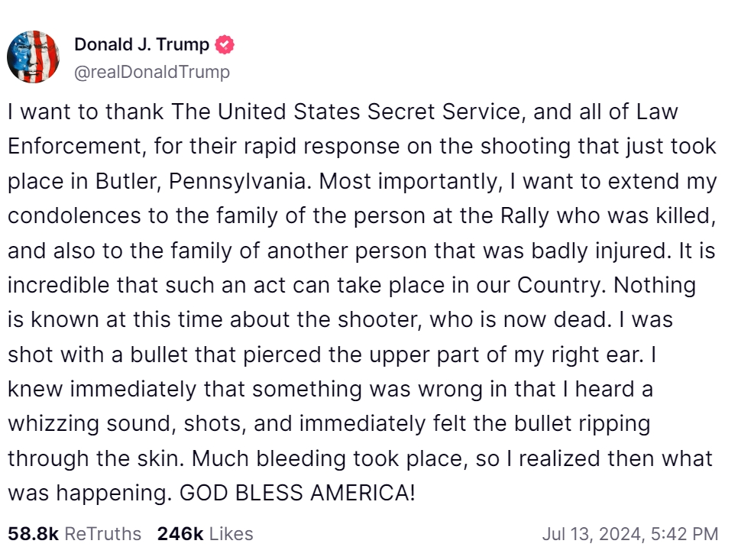Image resolution: width=738 pixels, height=560 pixels.
Task: Click the phrase GOD BLESS AMERICA!
Action: click(x=297, y=494)
